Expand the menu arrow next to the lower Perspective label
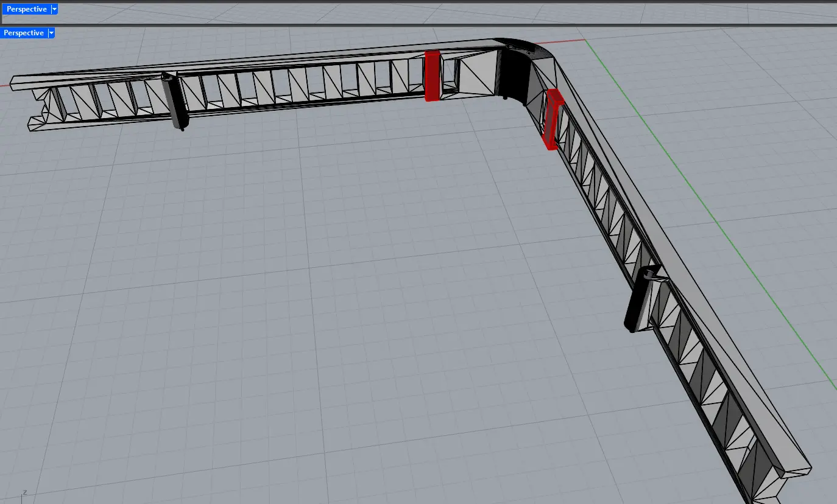 pos(52,33)
